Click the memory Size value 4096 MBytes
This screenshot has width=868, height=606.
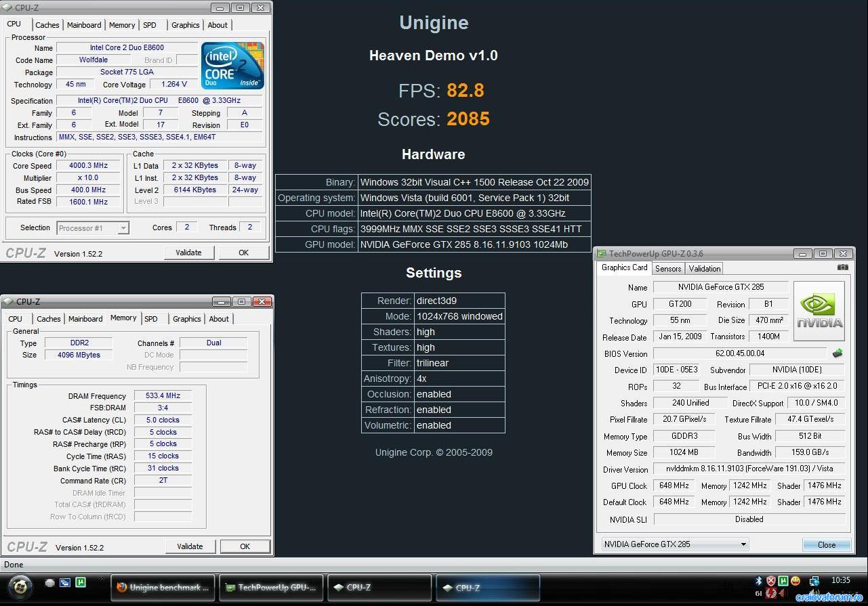click(x=79, y=355)
